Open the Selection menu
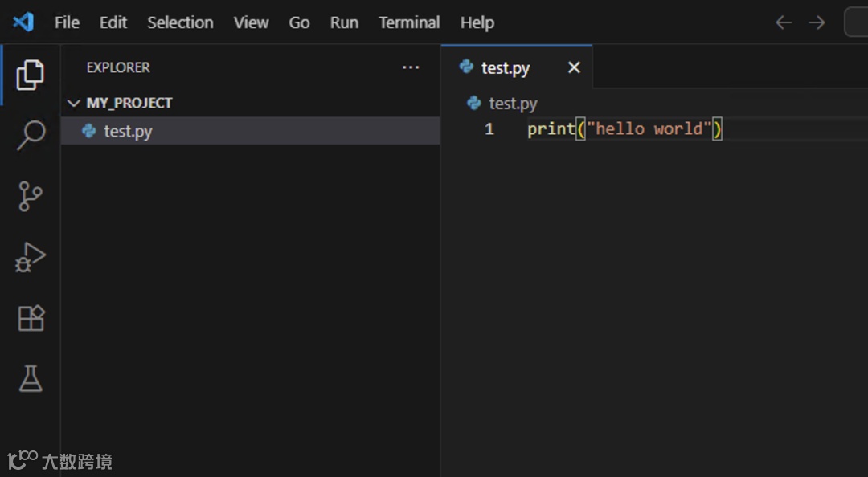The width and height of the screenshot is (868, 477). point(180,22)
